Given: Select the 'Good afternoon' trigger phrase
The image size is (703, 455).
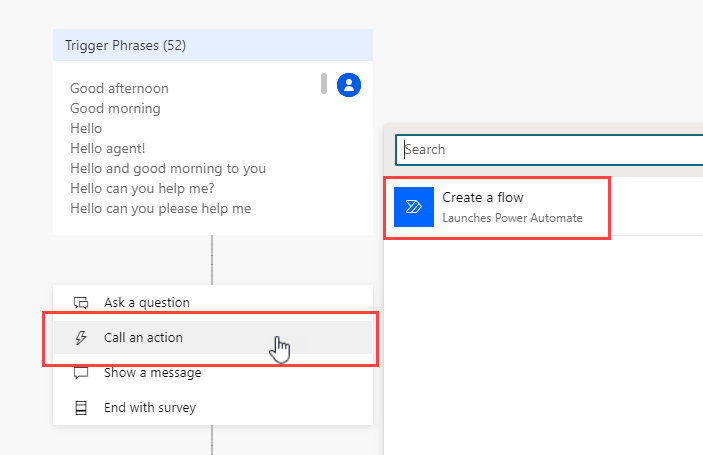Looking at the screenshot, I should click(x=119, y=89).
